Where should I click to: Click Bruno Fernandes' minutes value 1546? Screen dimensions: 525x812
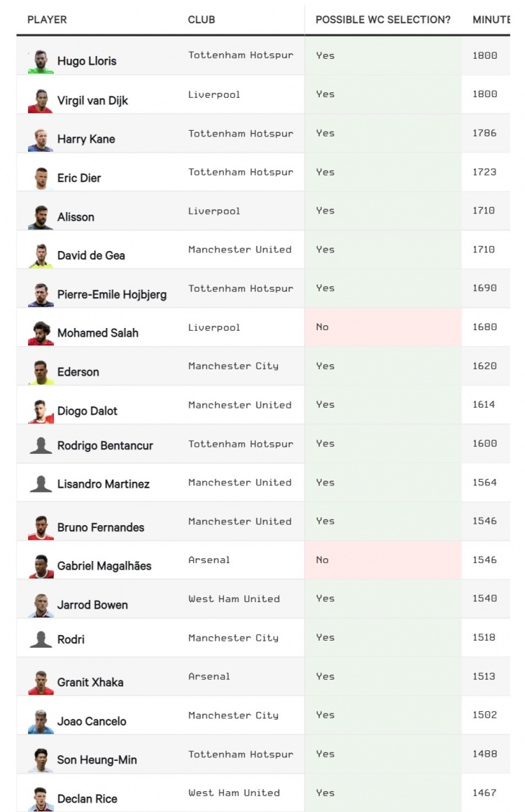(x=484, y=521)
